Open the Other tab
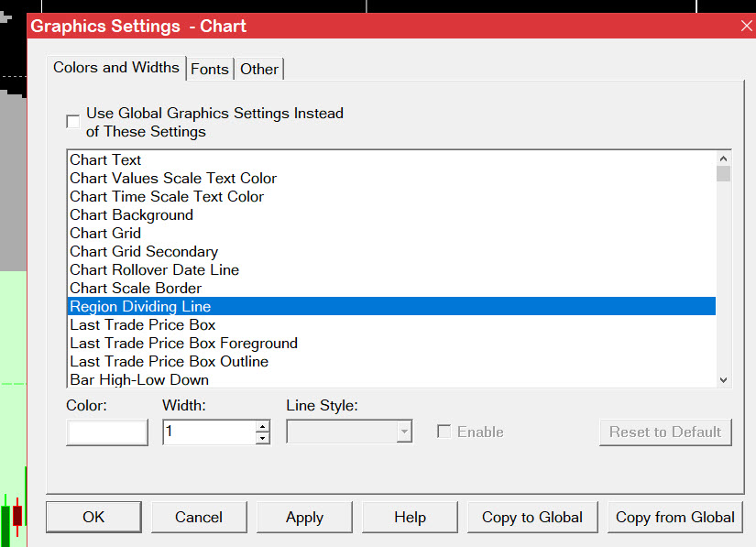Image resolution: width=756 pixels, height=547 pixels. click(x=259, y=69)
